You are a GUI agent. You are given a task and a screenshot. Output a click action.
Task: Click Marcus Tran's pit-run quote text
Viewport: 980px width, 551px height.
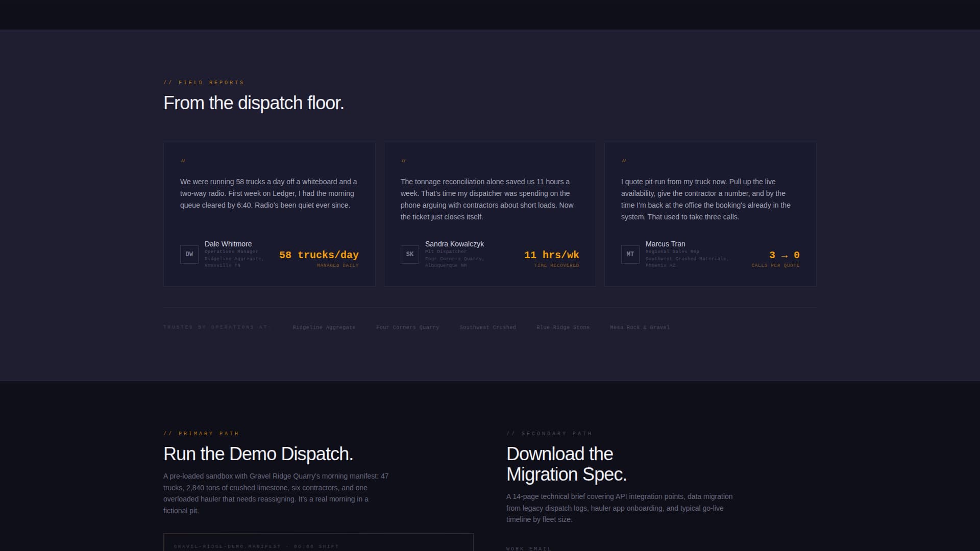coord(706,199)
